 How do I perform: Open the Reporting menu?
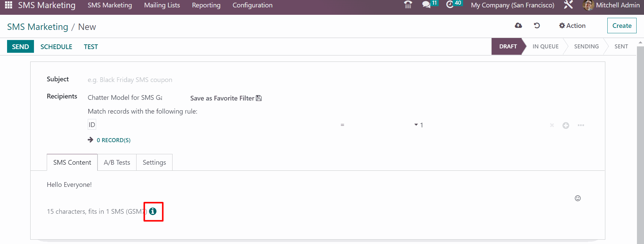[x=206, y=5]
